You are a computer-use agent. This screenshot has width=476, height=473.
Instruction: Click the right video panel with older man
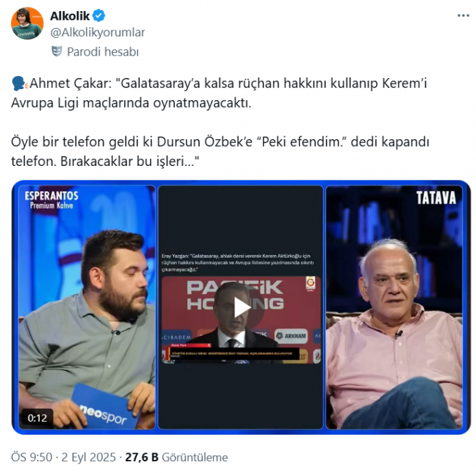[x=394, y=307]
